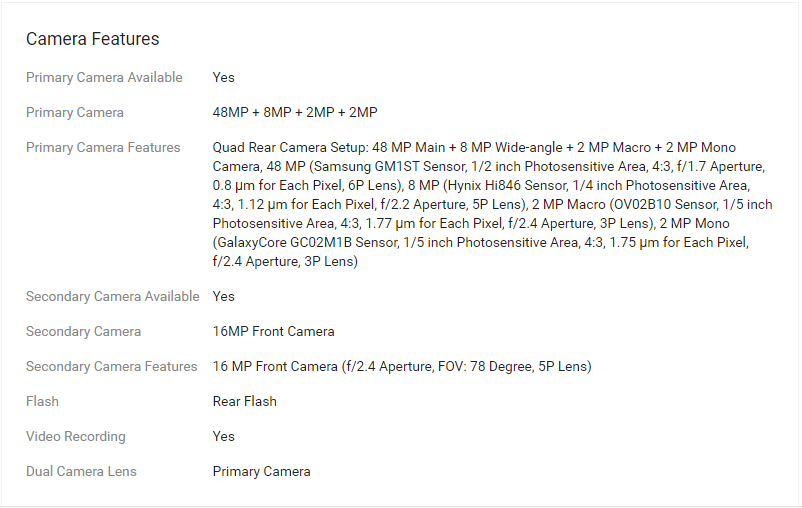
Task: Click the Primary Camera Features label
Action: pos(103,147)
